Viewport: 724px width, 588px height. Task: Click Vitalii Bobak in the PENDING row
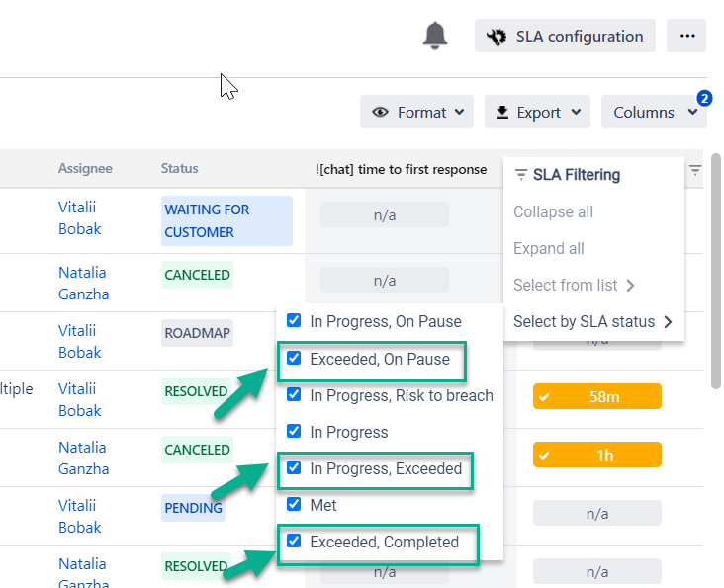click(79, 517)
